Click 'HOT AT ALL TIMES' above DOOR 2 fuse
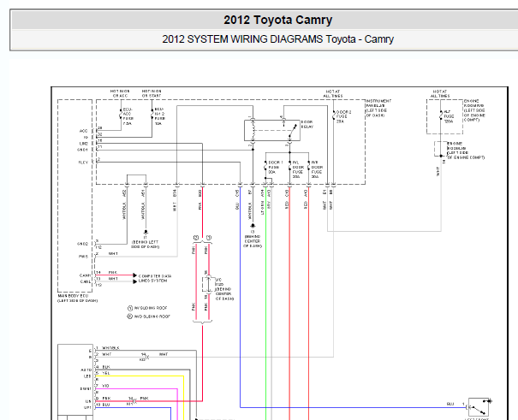This screenshot has height=420, width=518. click(333, 94)
